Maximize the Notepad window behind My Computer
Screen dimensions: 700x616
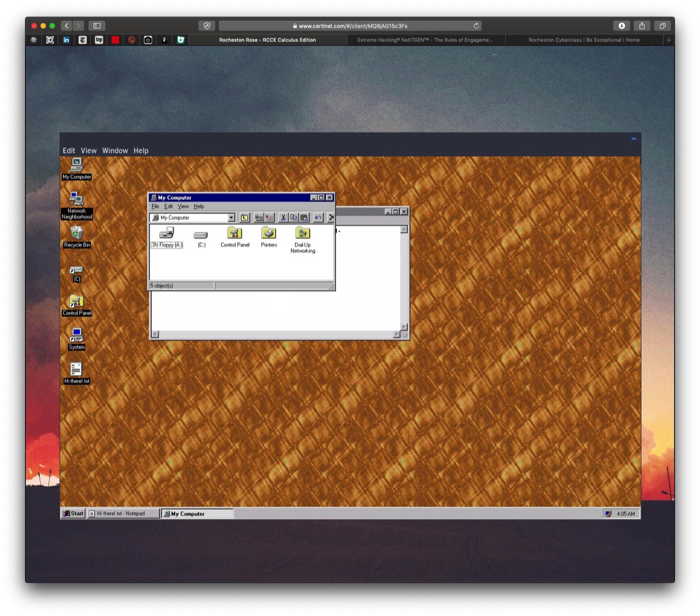(x=395, y=212)
